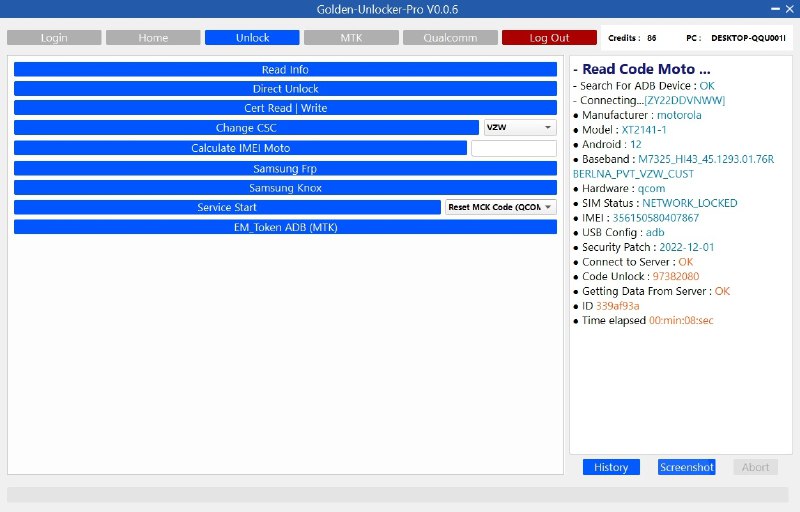800x512 pixels.
Task: Click the USB Config value adb
Action: tap(655, 233)
